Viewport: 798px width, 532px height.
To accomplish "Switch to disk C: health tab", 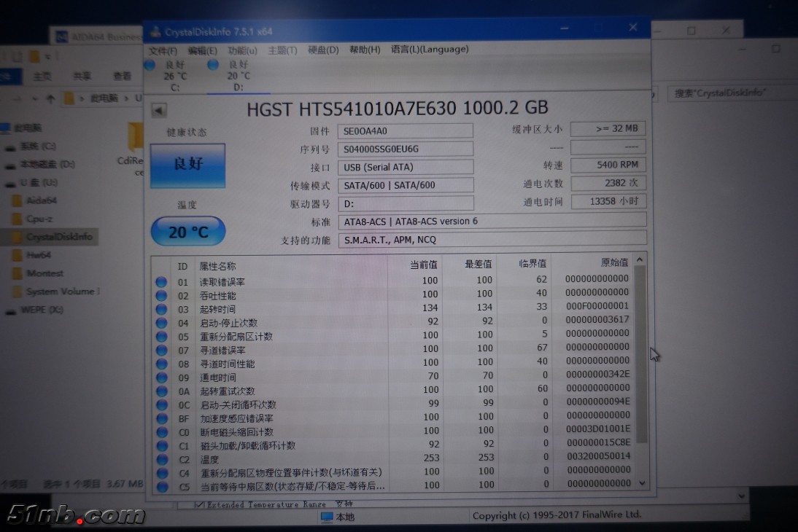I will 175,76.
